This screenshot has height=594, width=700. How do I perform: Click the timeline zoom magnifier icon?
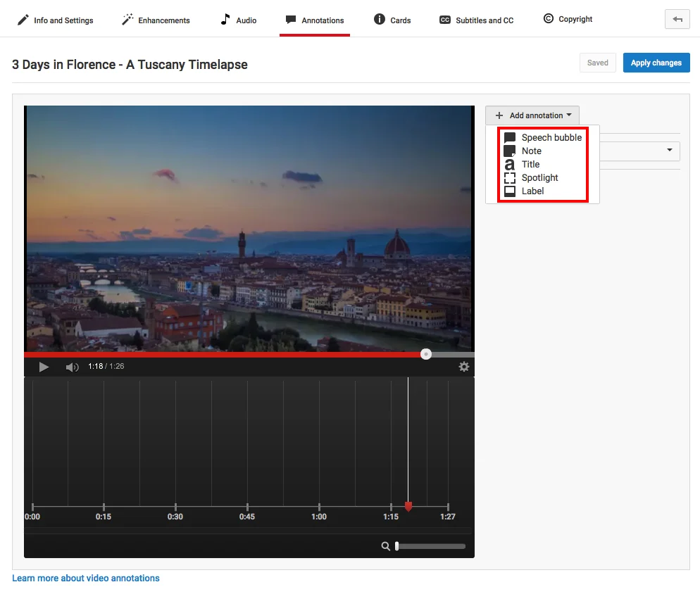pos(386,546)
